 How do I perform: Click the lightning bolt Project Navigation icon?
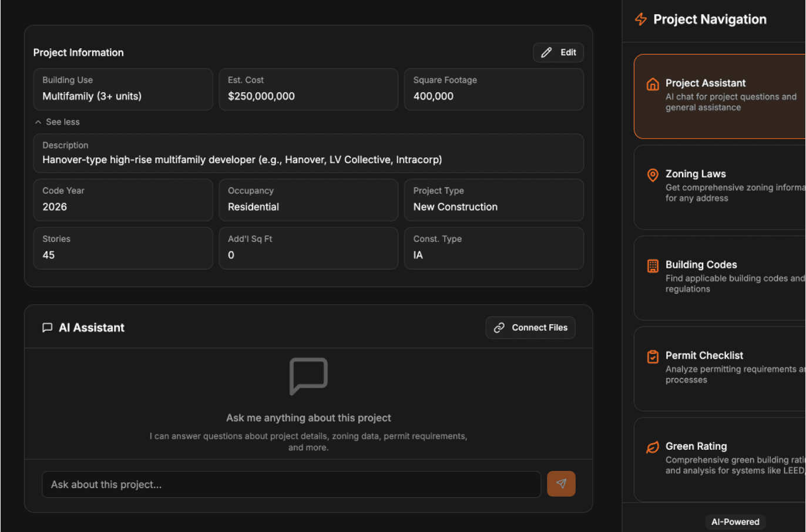coord(640,19)
